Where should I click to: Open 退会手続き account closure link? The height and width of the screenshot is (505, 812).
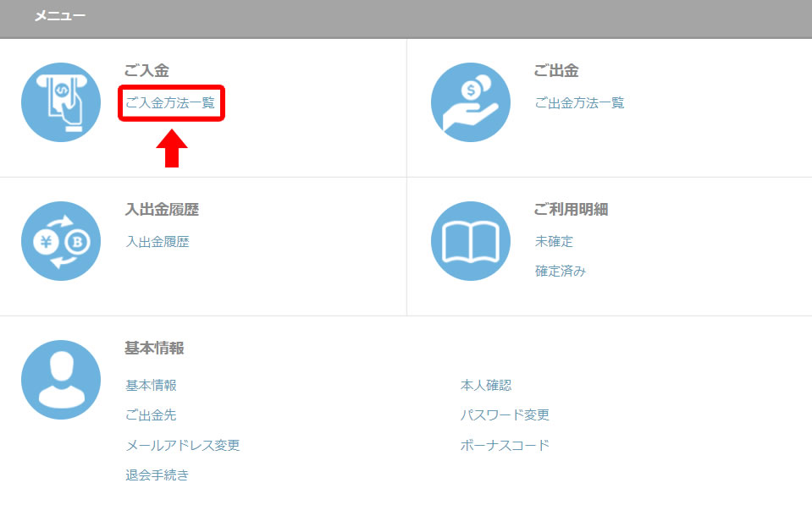click(157, 475)
